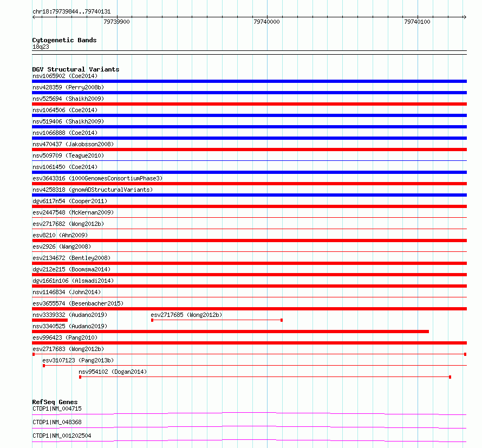The width and height of the screenshot is (482, 448).
Task: Open esv2717685 (Wong2012b) label
Action: click(186, 315)
